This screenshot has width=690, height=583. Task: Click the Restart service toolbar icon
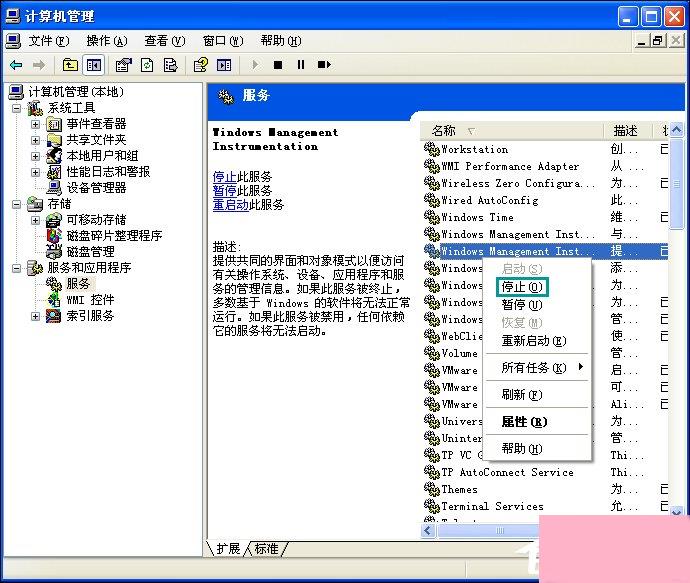pyautogui.click(x=324, y=65)
